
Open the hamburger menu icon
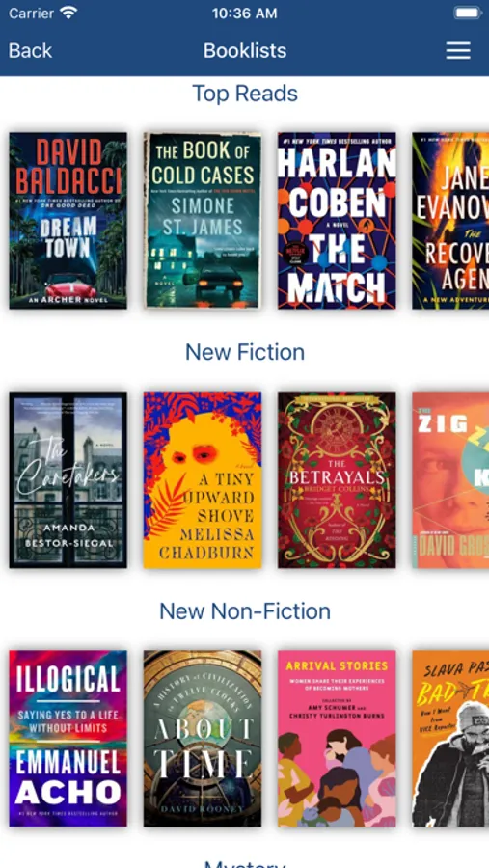pos(458,50)
